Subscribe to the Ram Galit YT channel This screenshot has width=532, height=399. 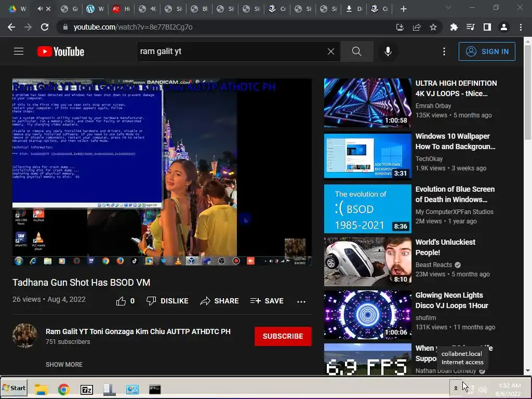pyautogui.click(x=283, y=336)
